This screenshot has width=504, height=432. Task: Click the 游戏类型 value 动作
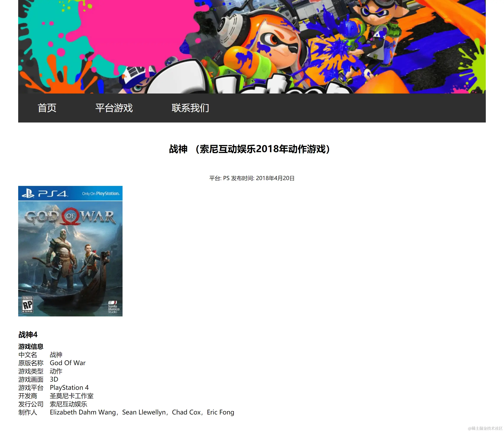tap(56, 371)
